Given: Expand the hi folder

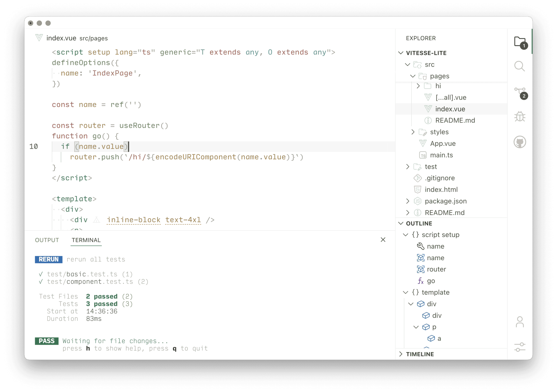Looking at the screenshot, I should [x=418, y=86].
